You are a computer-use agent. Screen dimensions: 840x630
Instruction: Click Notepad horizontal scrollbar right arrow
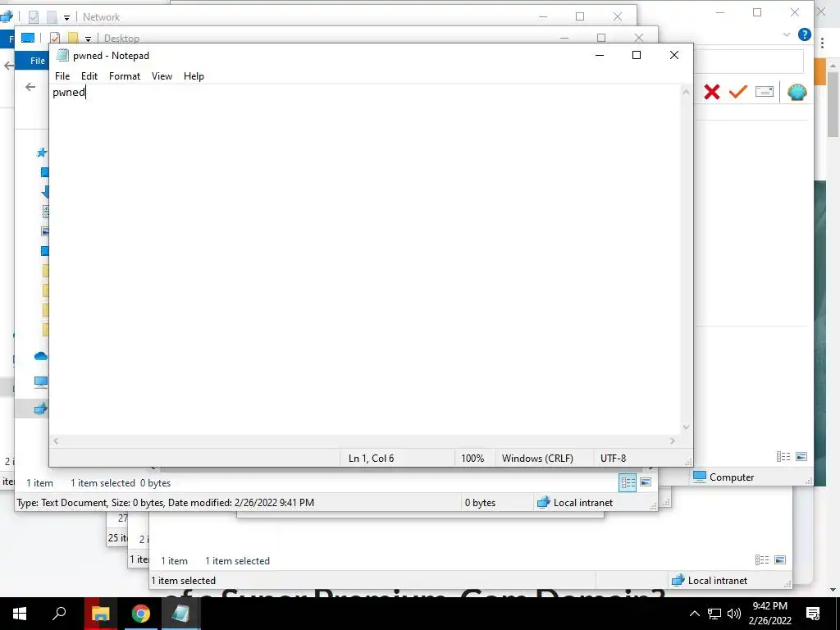(673, 441)
